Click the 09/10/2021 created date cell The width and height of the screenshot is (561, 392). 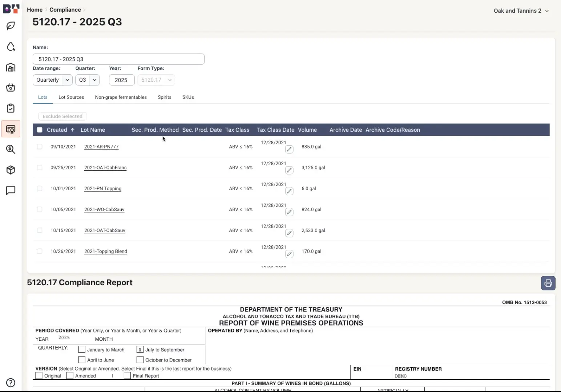63,147
